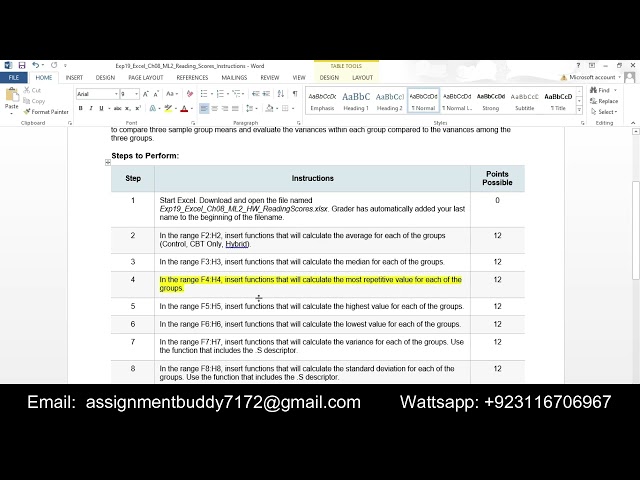Set Justify paragraph alignment
This screenshot has height=480, width=640.
click(235, 108)
